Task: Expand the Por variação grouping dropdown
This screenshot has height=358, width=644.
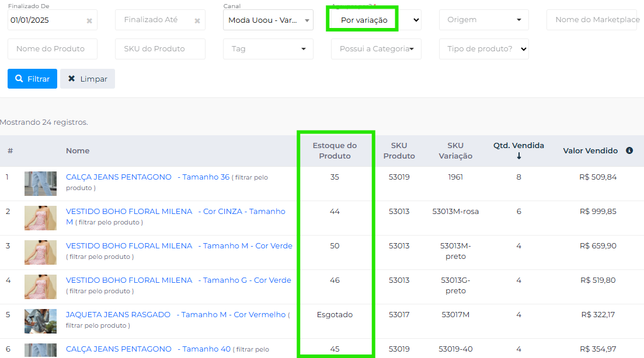Action: point(416,20)
